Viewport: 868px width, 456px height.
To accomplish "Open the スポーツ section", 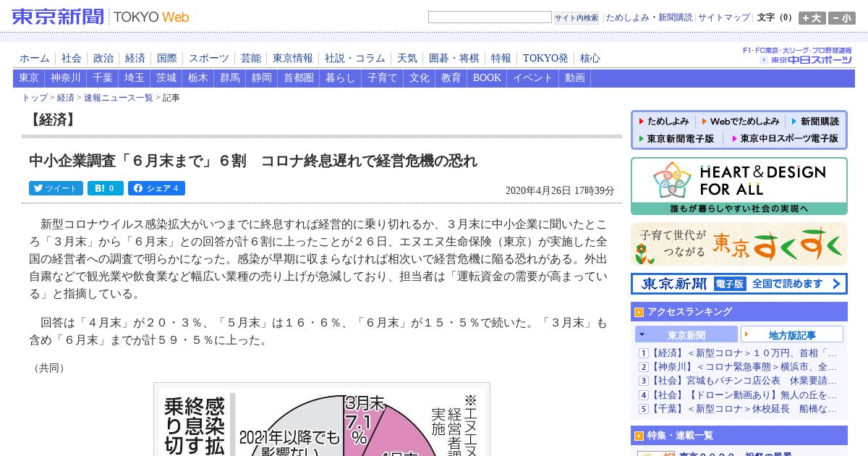I will (209, 59).
